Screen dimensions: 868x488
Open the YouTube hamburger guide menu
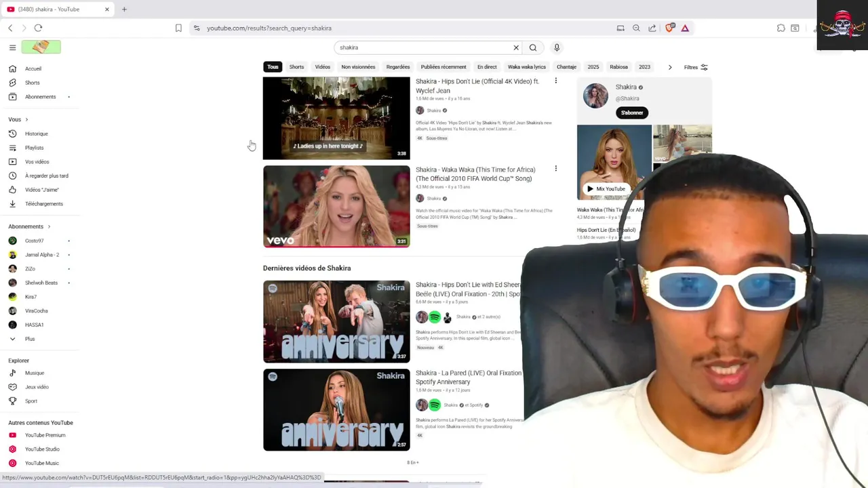coord(12,47)
